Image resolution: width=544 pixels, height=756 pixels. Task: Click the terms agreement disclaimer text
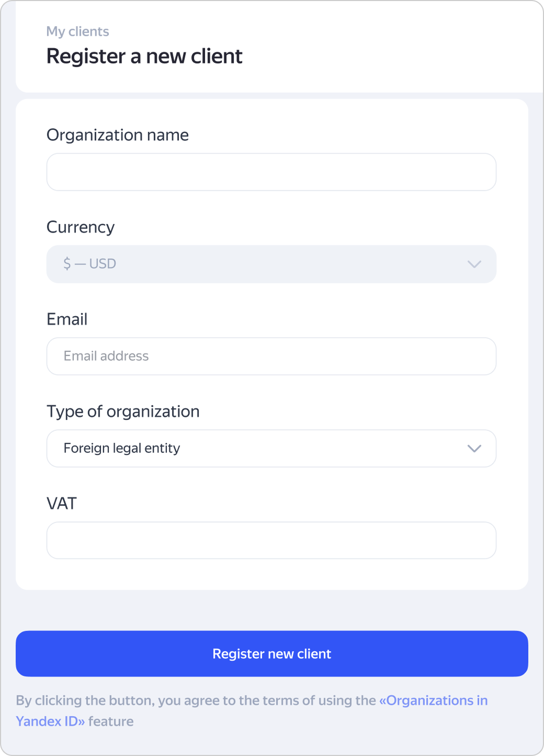tap(196, 701)
